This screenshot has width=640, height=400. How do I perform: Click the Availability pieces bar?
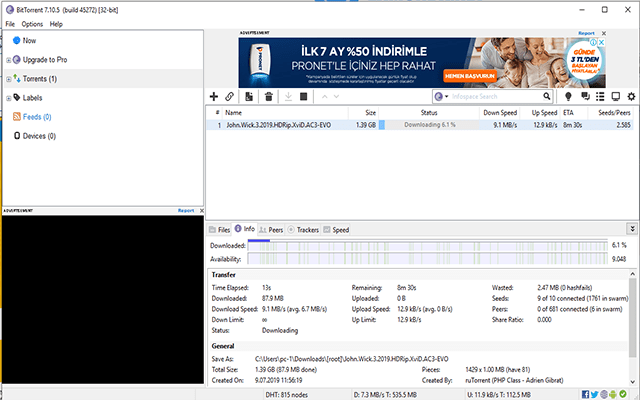coord(427,259)
